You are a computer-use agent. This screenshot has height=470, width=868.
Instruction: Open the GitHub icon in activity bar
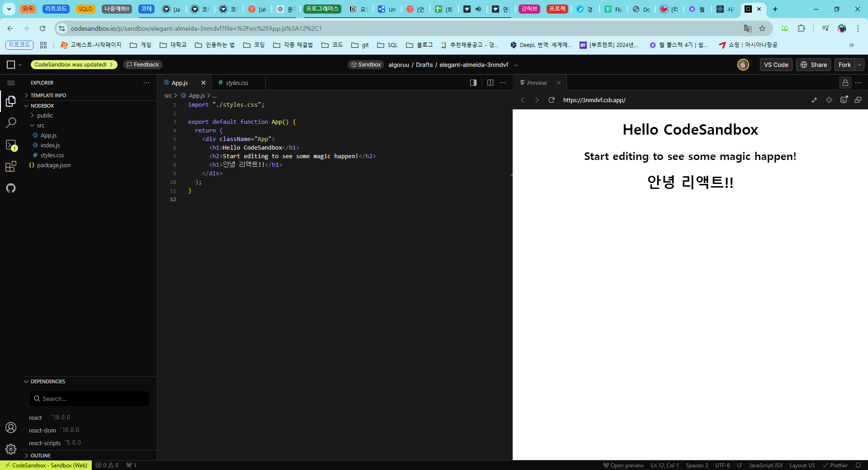11,188
